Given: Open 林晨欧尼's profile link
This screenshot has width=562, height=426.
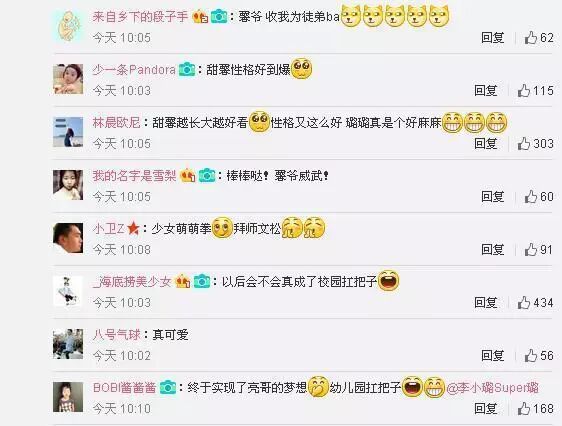Looking at the screenshot, I should (116, 123).
